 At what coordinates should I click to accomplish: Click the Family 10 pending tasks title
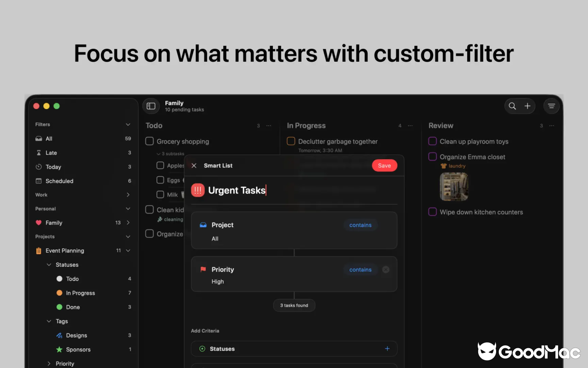coord(185,106)
